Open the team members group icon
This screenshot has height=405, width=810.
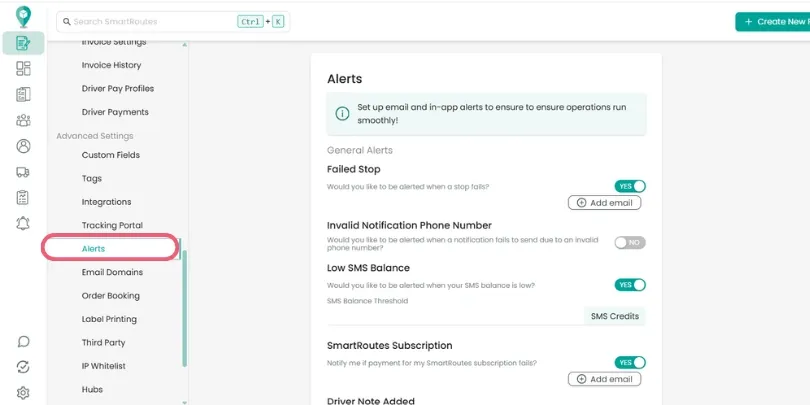point(23,120)
